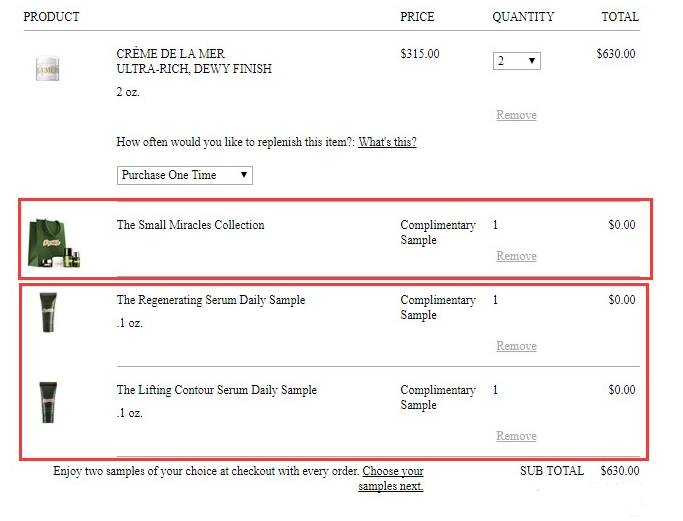683x521 pixels.
Task: Click the arrow on the replenish frequency selector
Action: (244, 175)
